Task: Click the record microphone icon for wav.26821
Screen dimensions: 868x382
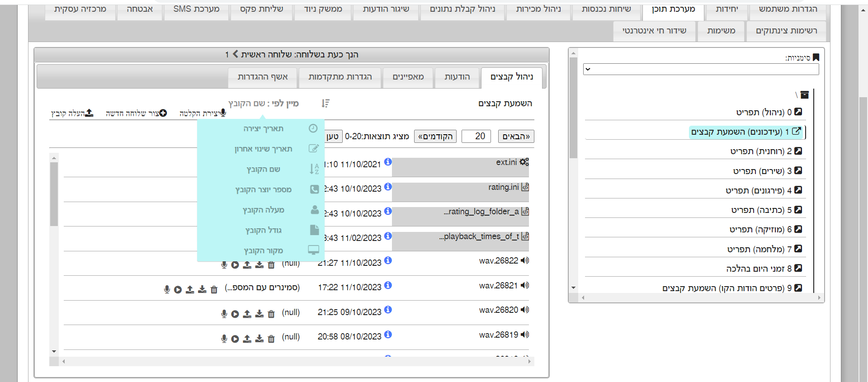Action: coord(167,289)
